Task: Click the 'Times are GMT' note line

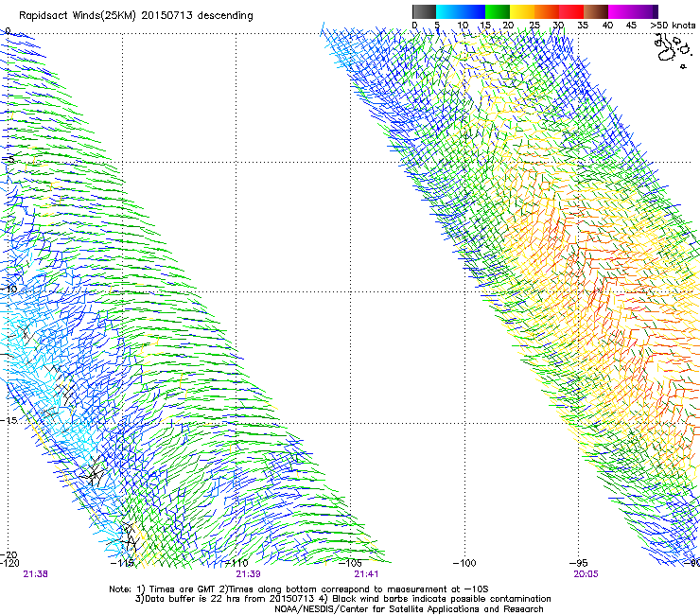Action: [299, 589]
